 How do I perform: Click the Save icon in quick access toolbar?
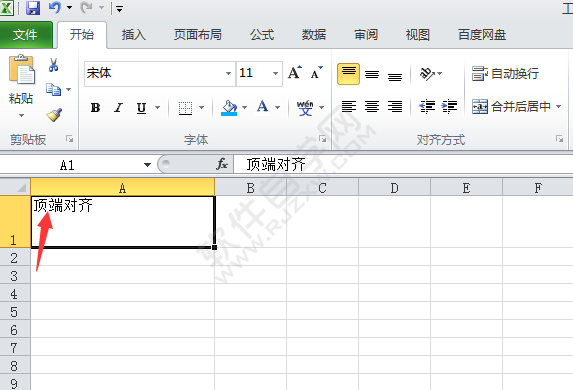pos(33,8)
